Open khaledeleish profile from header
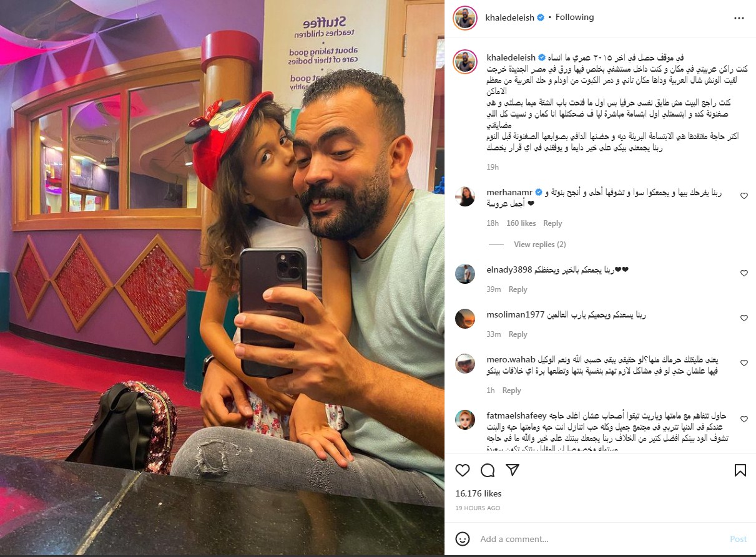Screen dimensions: 756x557 (x=510, y=17)
